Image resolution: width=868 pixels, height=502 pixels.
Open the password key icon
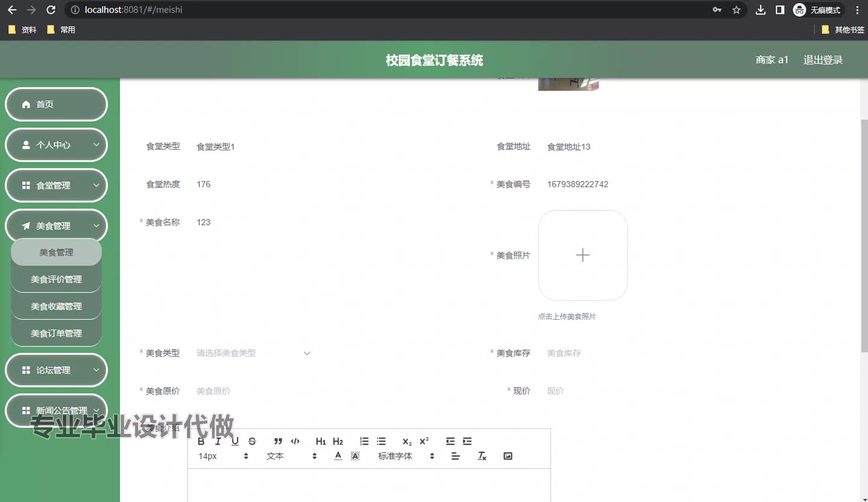point(717,10)
